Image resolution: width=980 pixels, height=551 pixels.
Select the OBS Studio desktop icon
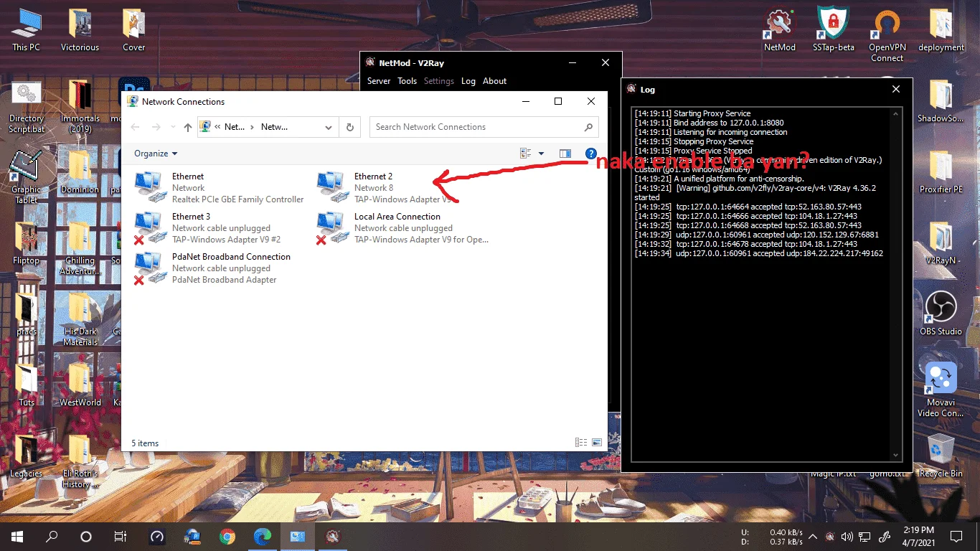pos(941,314)
